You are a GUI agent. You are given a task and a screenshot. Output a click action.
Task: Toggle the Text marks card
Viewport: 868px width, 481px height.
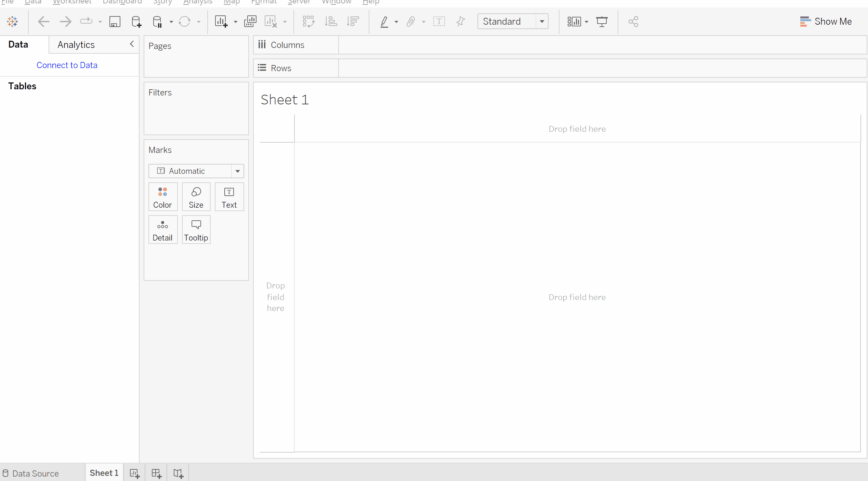point(228,197)
